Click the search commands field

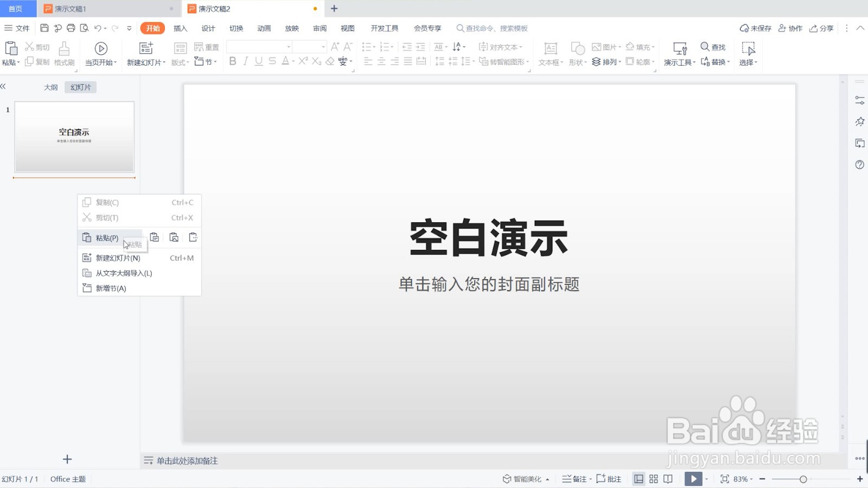[492, 28]
